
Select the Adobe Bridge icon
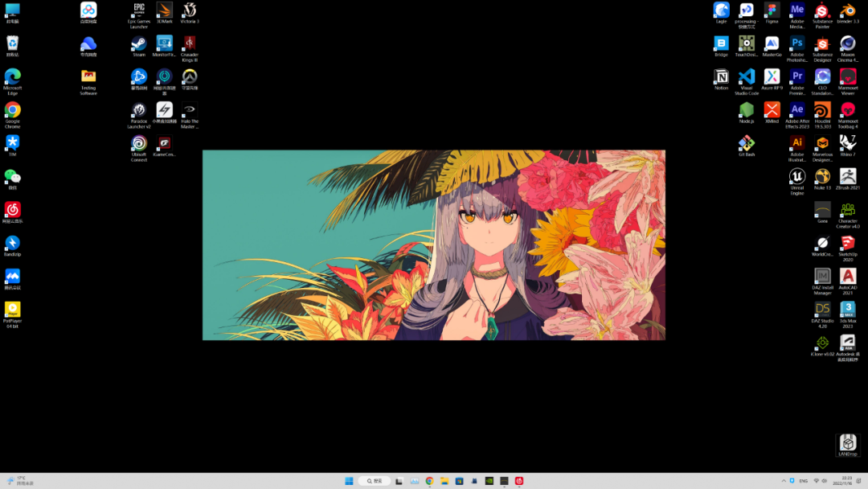click(x=721, y=47)
